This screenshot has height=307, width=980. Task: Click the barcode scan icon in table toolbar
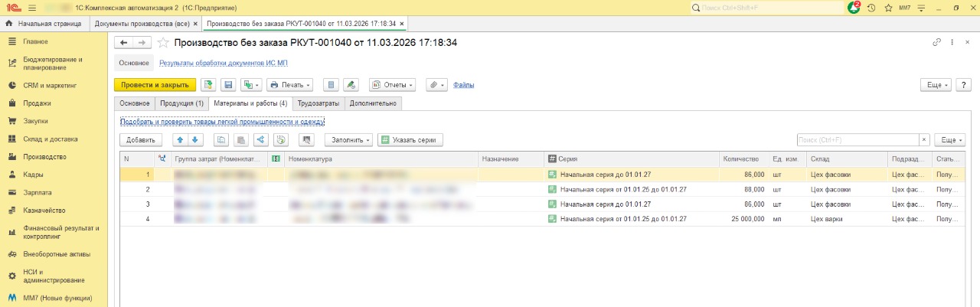pyautogui.click(x=307, y=140)
